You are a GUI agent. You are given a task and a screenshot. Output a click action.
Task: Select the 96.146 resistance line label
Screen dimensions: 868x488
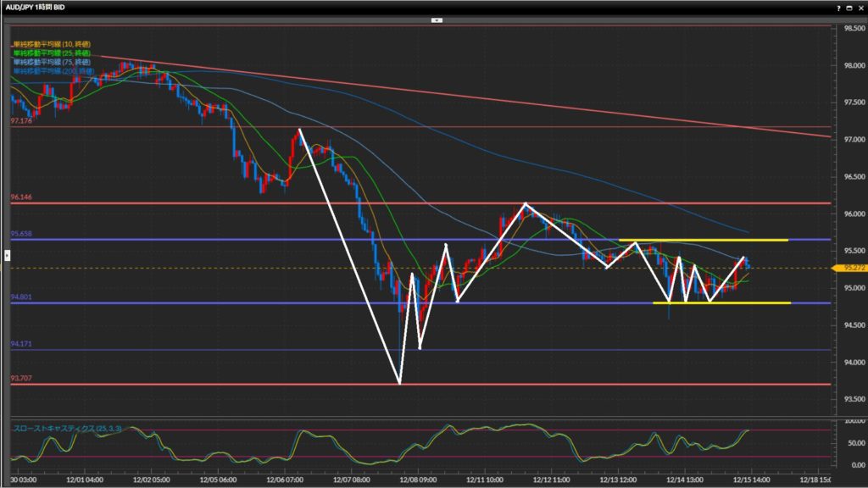[x=20, y=197]
